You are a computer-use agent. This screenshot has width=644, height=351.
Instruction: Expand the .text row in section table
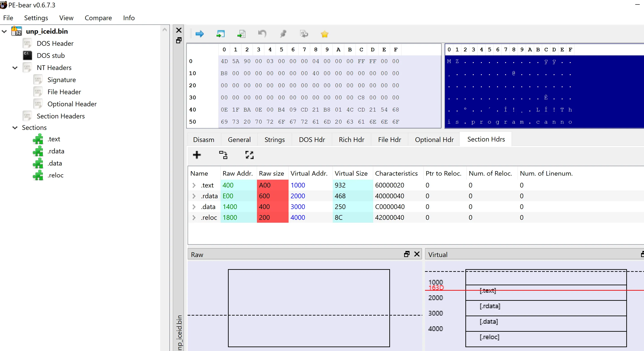194,185
